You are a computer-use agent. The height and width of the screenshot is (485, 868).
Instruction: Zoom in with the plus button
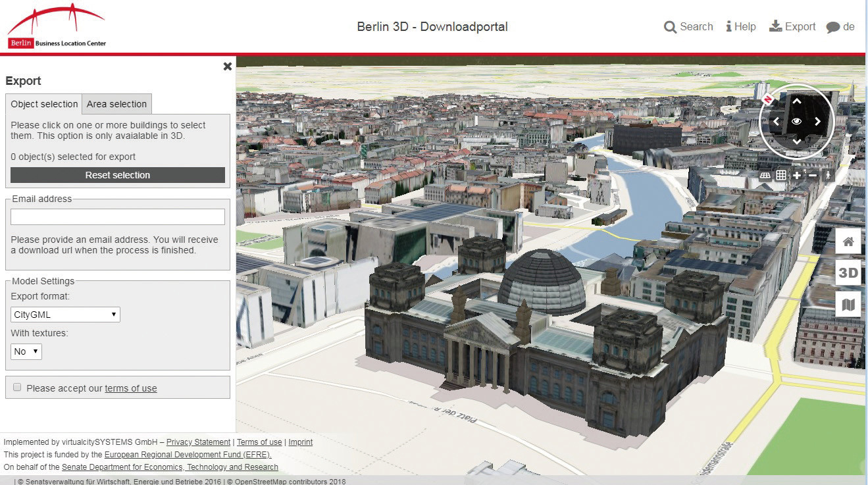(x=797, y=175)
